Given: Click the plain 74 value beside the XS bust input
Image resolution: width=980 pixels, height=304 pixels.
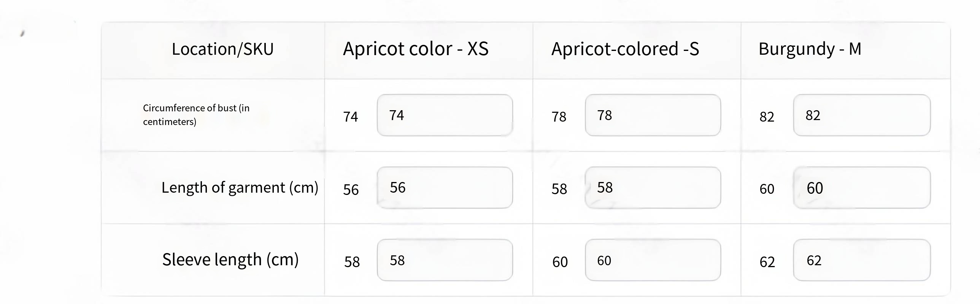Looking at the screenshot, I should click(350, 117).
